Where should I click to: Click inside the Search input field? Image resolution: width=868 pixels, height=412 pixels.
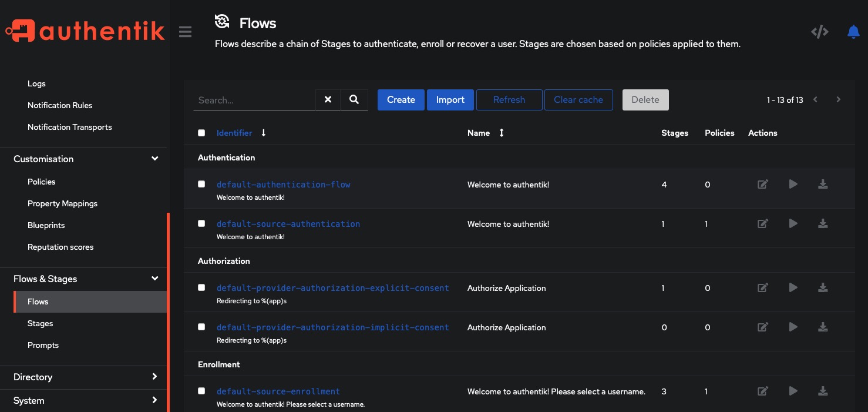[x=255, y=100]
